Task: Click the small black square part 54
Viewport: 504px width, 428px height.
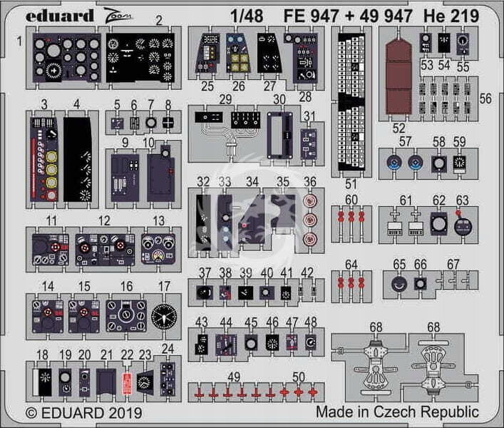Action: pyautogui.click(x=444, y=43)
